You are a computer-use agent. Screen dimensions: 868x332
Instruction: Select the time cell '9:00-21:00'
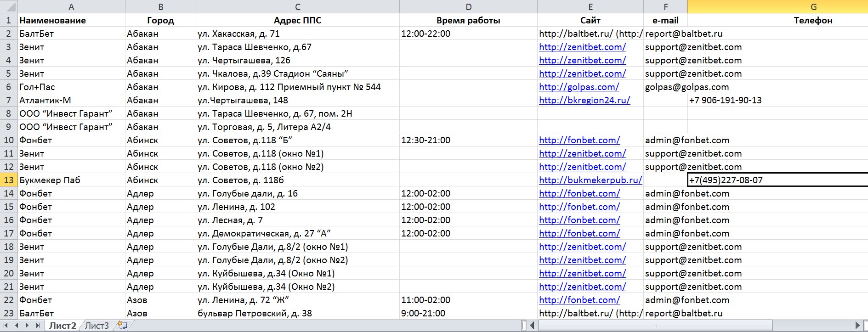tap(468, 313)
